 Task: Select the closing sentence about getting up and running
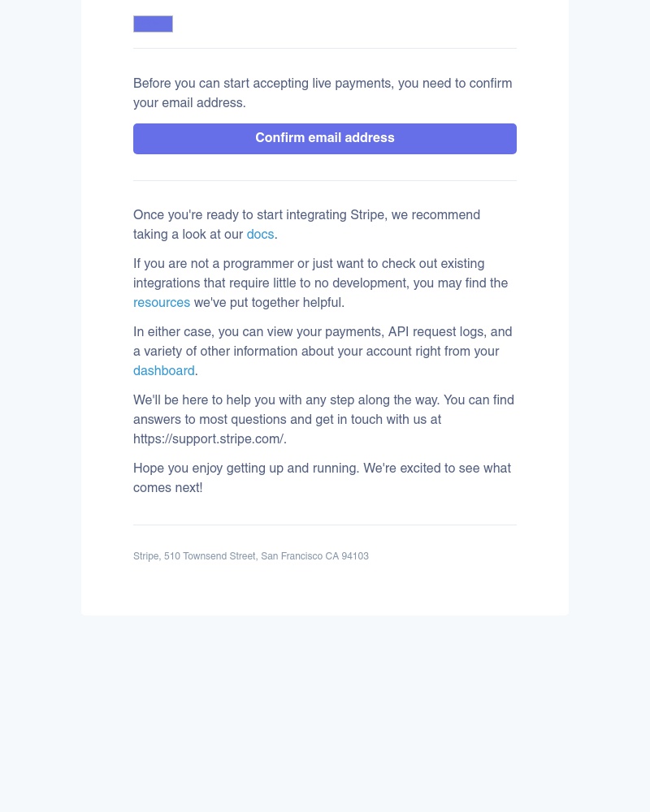tap(323, 478)
